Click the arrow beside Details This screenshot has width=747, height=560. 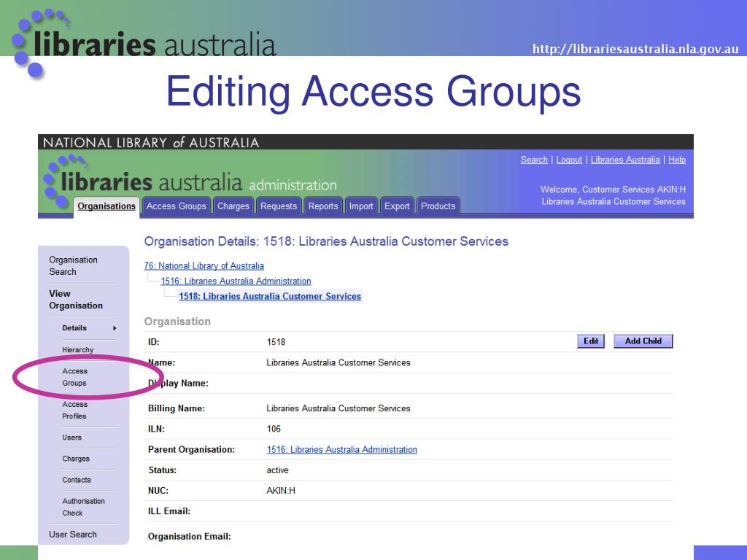point(115,328)
